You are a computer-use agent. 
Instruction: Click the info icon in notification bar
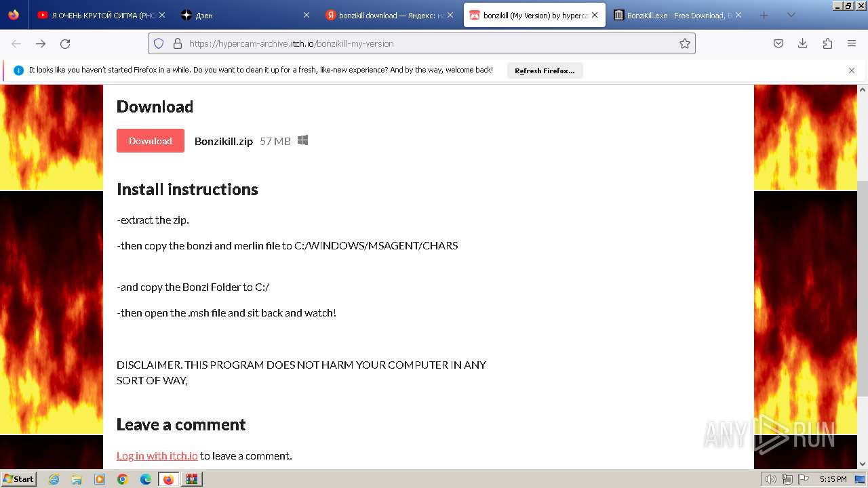tap(18, 70)
